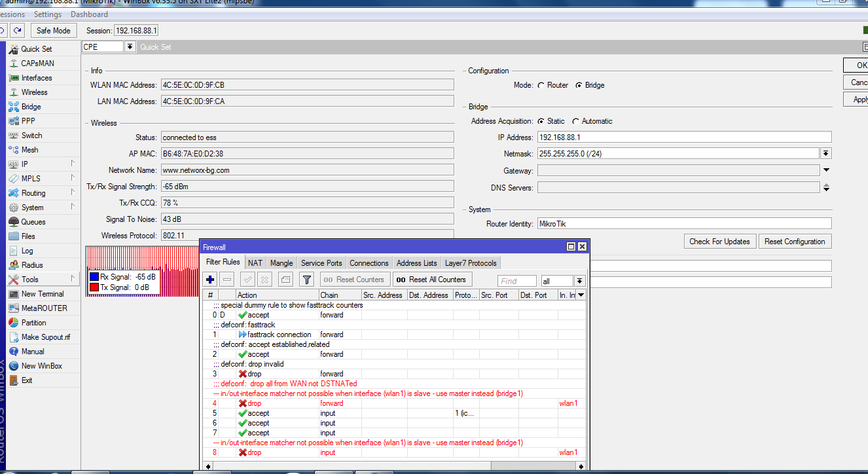Choose Automatic address acquisition

click(x=575, y=121)
